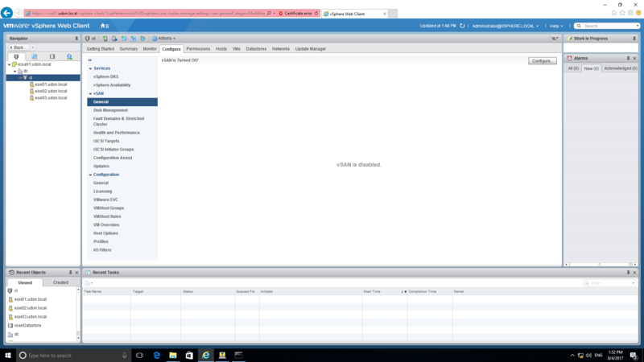Image resolution: width=644 pixels, height=362 pixels.
Task: Switch to the Update Manager tab
Action: pos(311,49)
